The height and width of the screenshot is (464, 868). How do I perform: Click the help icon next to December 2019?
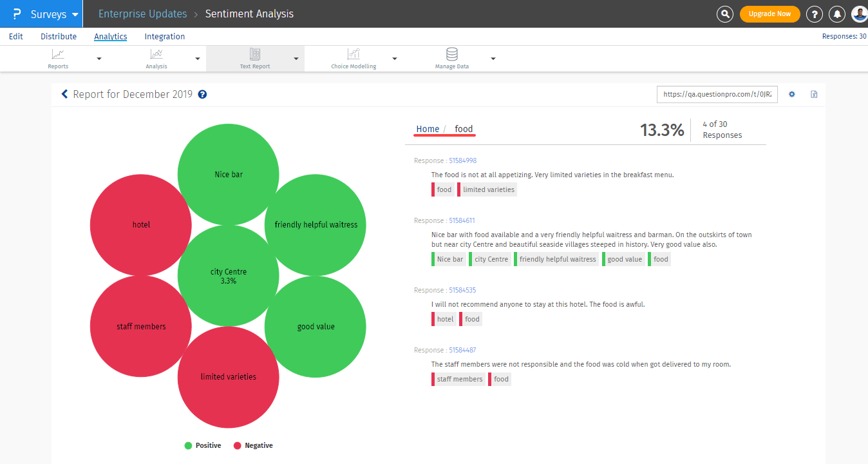tap(202, 95)
